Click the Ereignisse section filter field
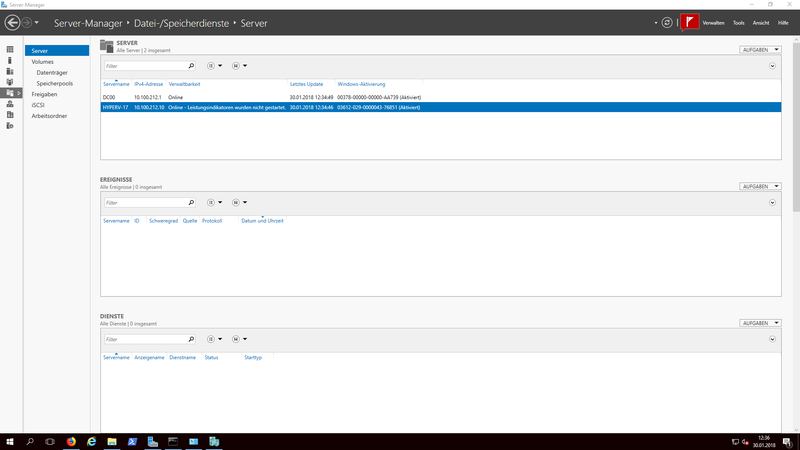The width and height of the screenshot is (800, 450). 146,203
